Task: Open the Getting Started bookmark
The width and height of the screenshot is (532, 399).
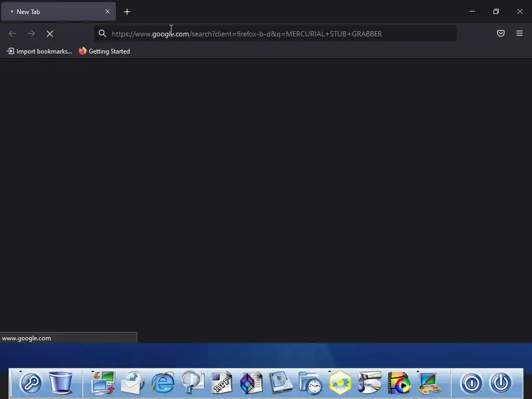Action: (x=104, y=51)
